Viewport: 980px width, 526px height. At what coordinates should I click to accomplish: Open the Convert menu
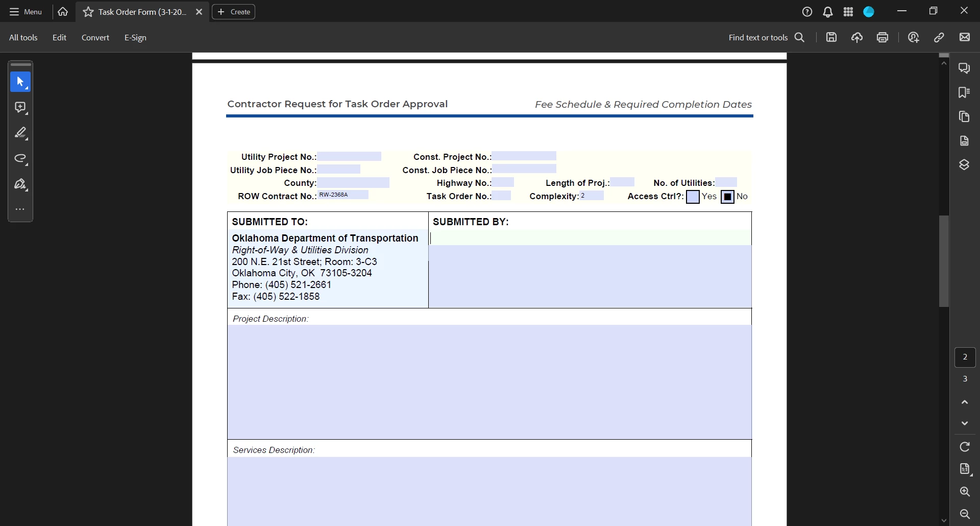(x=95, y=37)
